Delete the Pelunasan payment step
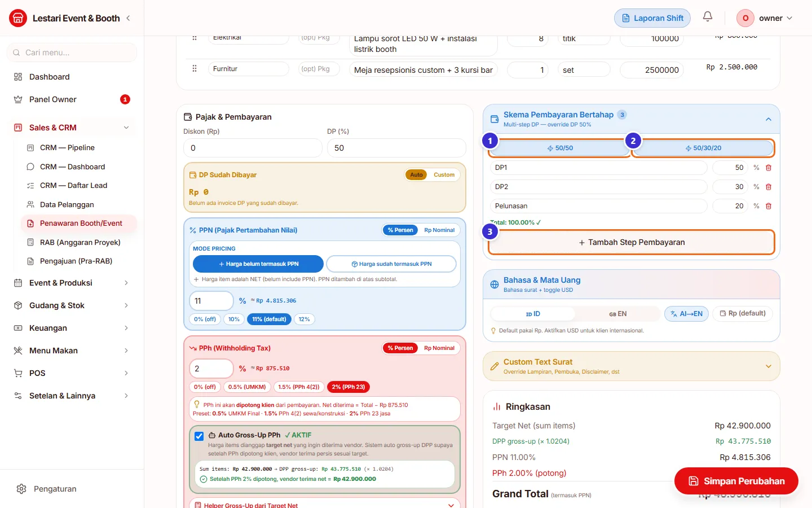This screenshot has width=812, height=508. [769, 206]
